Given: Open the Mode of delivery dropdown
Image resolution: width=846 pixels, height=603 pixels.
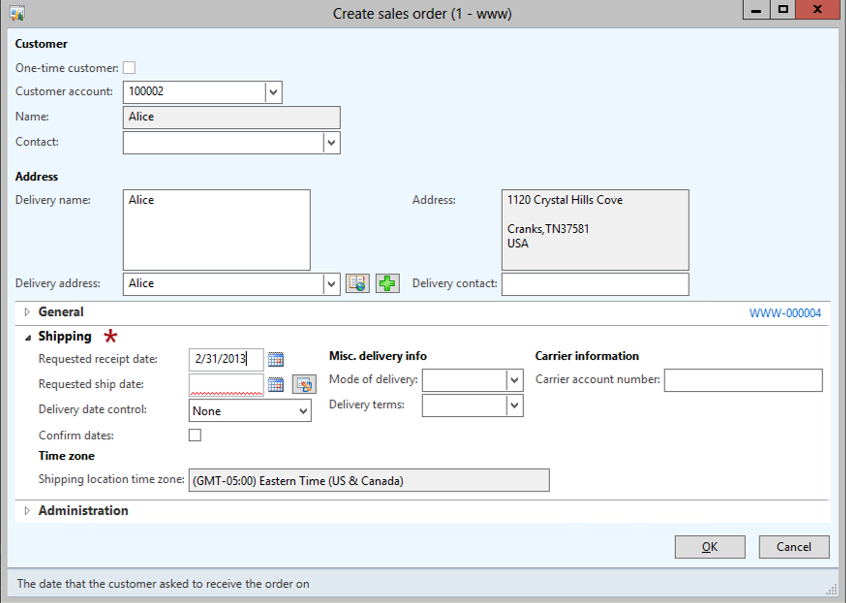Looking at the screenshot, I should pos(514,380).
